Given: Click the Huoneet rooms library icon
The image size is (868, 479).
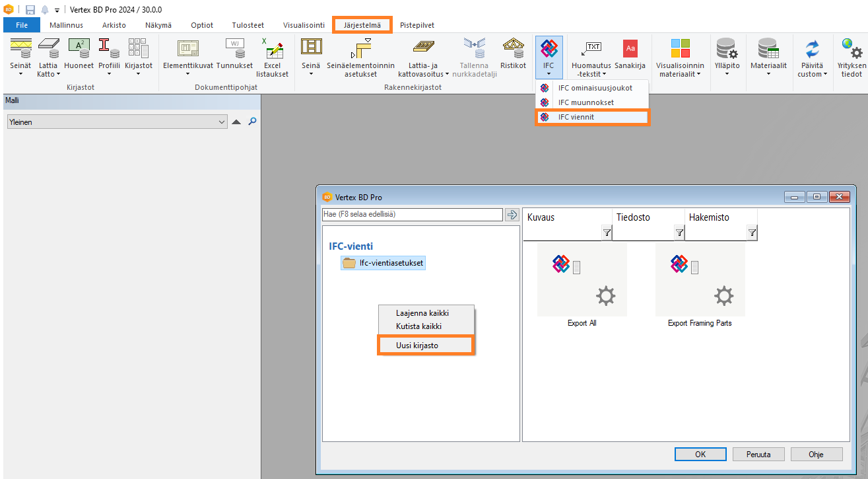Looking at the screenshot, I should click(79, 52).
